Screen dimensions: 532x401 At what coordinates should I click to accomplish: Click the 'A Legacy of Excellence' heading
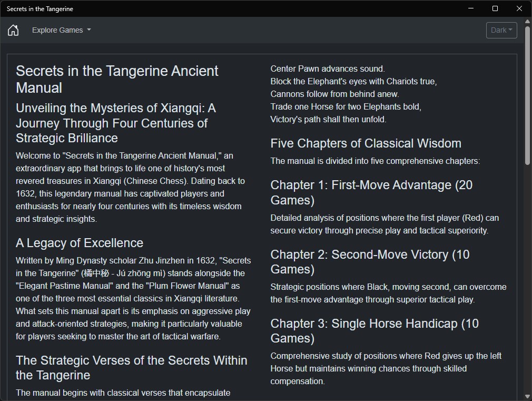coord(80,243)
